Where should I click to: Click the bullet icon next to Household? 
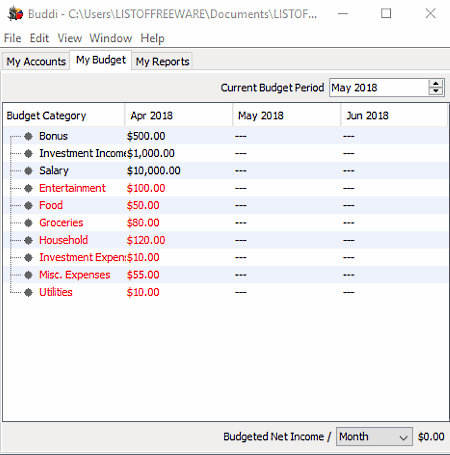[x=29, y=240]
